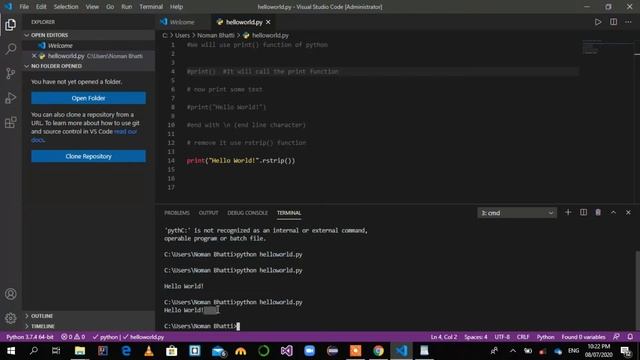Go to line via Ln 4, Col 2
The height and width of the screenshot is (360, 640).
(x=444, y=337)
